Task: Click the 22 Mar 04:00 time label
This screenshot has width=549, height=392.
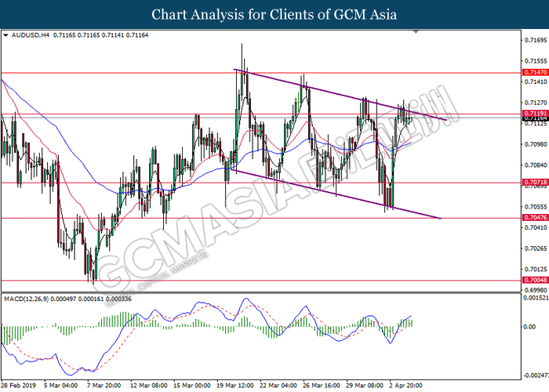Action: coord(278,386)
